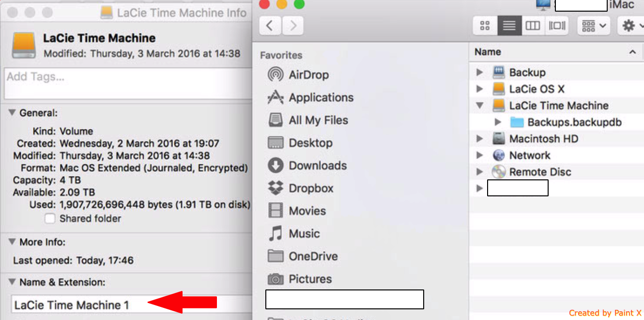Open Movies folder in sidebar
This screenshot has width=644, height=320.
point(297,211)
